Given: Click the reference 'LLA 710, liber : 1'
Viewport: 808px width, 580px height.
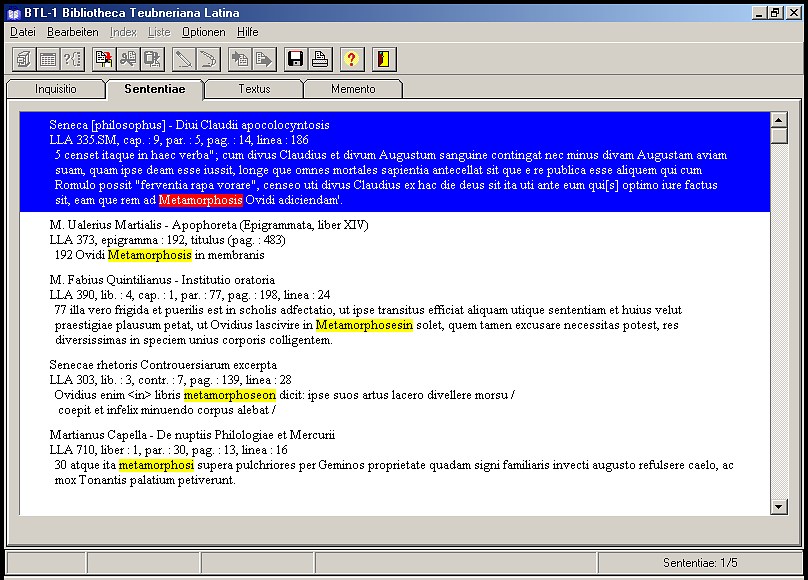Looking at the screenshot, I should point(169,450).
